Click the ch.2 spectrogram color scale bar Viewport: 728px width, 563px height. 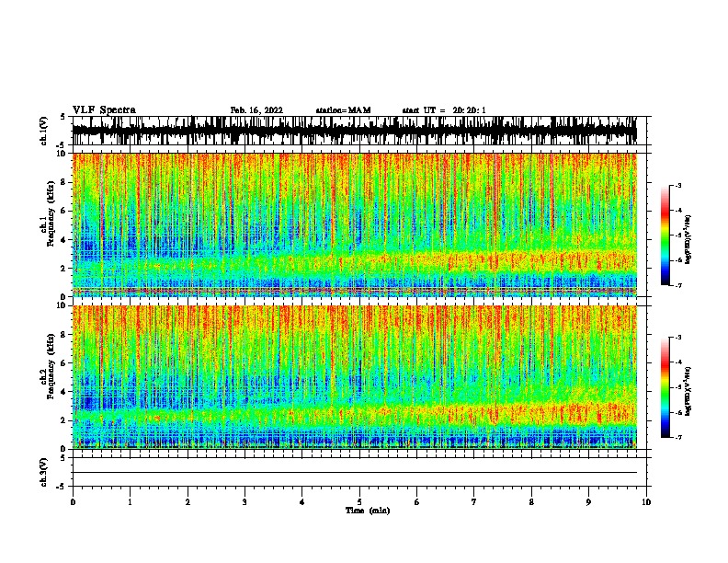point(665,387)
